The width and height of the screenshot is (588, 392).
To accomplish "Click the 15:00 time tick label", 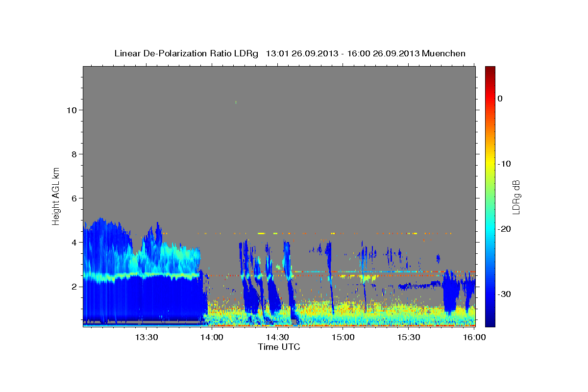I will point(343,337).
